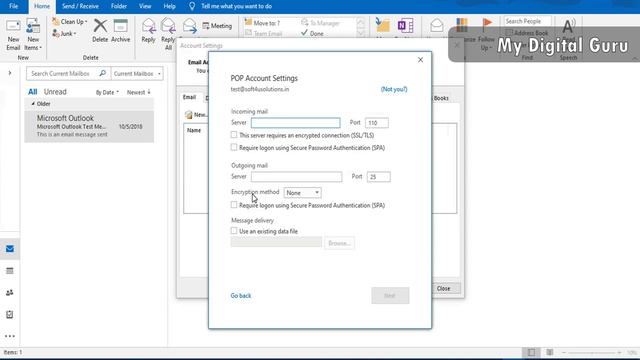This screenshot has width=640, height=360.
Task: Click the Incoming mail Server field
Action: (296, 122)
